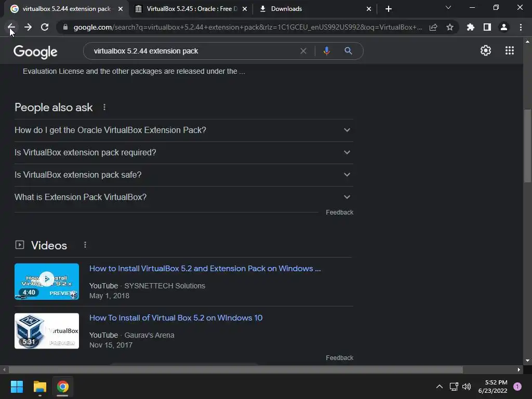Image resolution: width=532 pixels, height=399 pixels.
Task: Expand Is VirtualBox extension pack safe
Action: pos(184,175)
